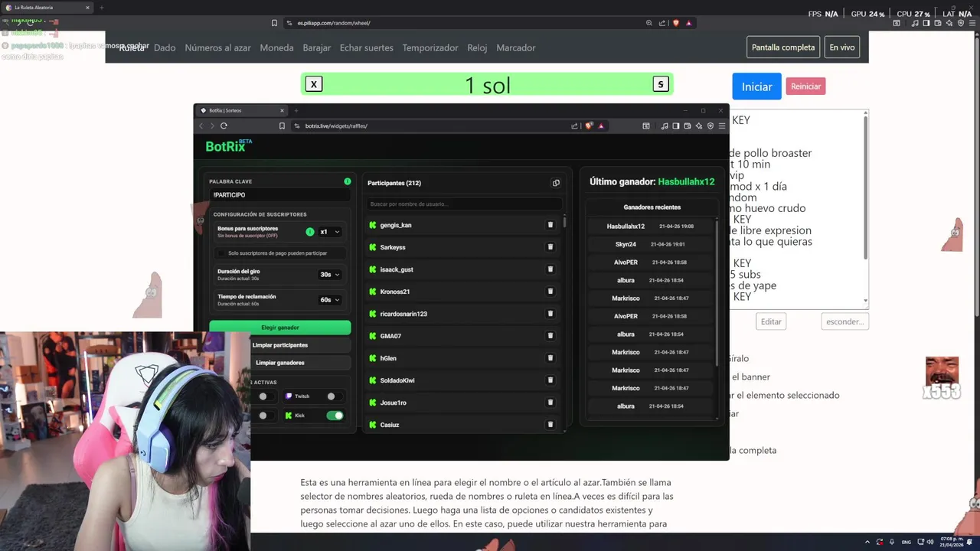Click the S button on the result banner
The height and width of the screenshot is (551, 980).
(x=661, y=84)
